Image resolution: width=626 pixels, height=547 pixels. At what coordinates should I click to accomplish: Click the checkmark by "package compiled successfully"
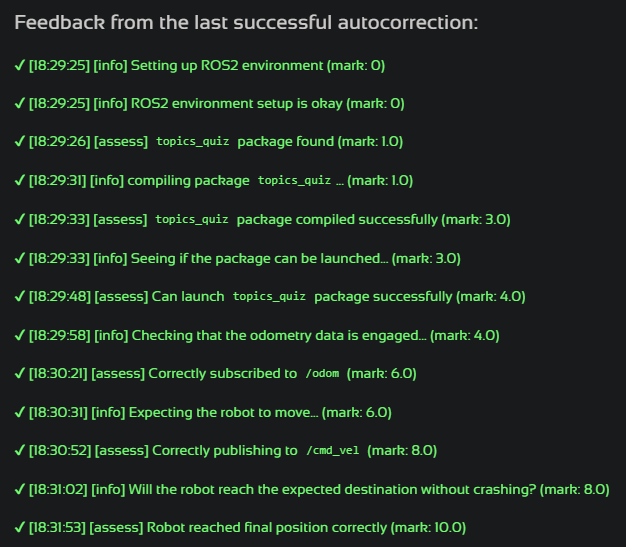19,219
